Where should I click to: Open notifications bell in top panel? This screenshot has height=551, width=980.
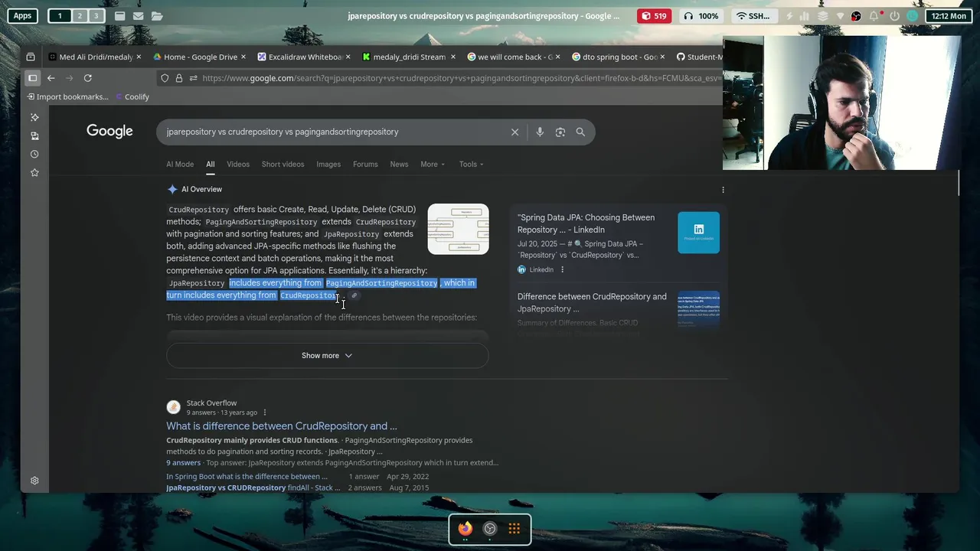[874, 15]
